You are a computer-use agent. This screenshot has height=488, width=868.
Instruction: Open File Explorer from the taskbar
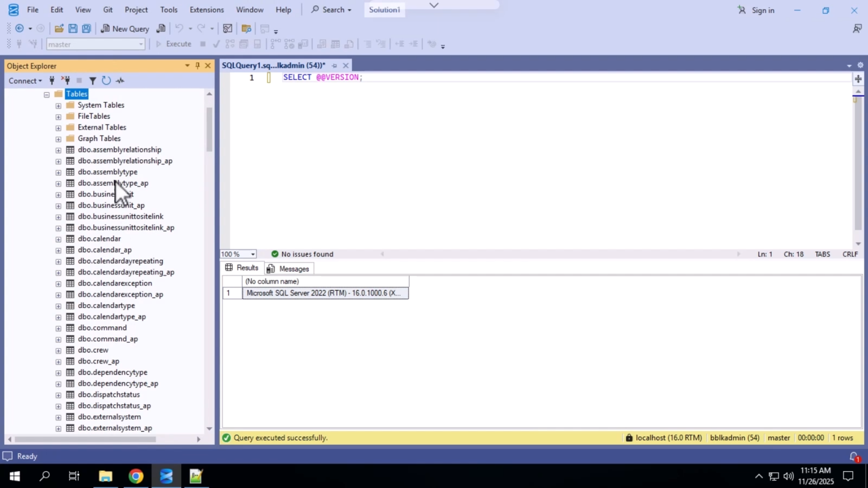pos(106,476)
